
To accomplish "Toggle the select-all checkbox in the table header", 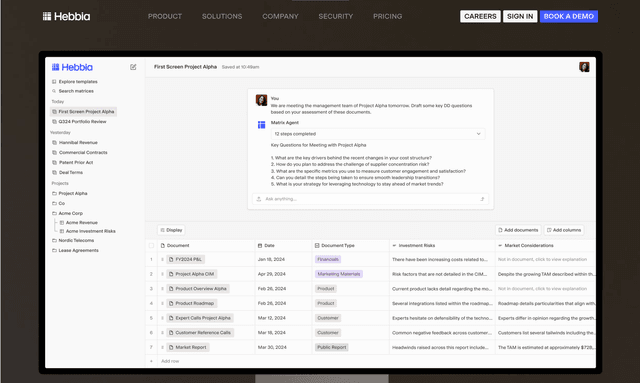I will coord(151,246).
